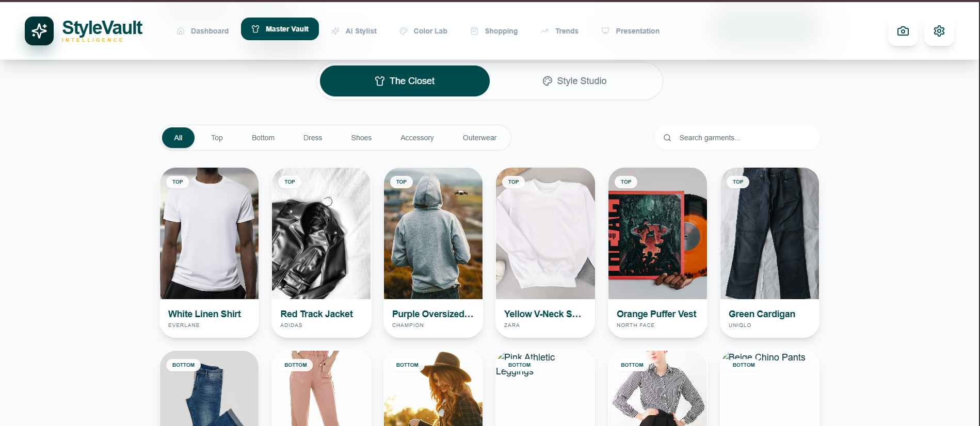Select The Closet view

tap(405, 81)
